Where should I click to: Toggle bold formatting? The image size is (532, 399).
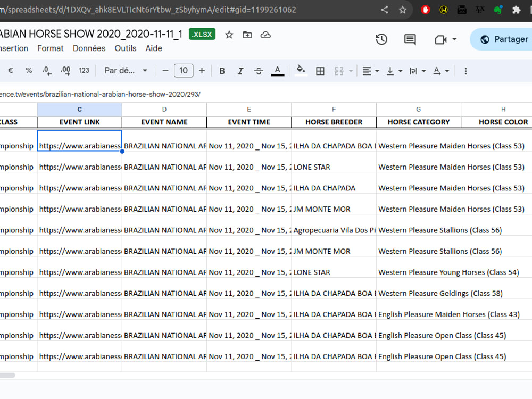point(222,71)
